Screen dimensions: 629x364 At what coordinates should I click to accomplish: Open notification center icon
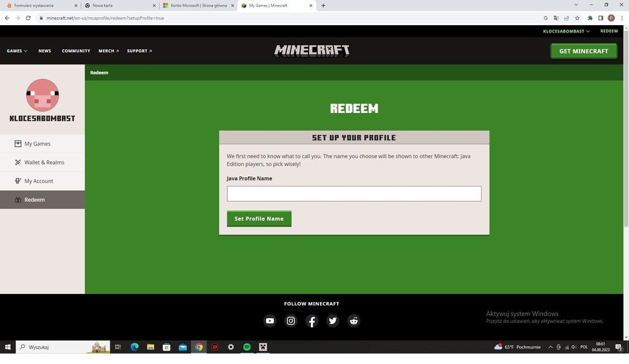[x=619, y=347]
